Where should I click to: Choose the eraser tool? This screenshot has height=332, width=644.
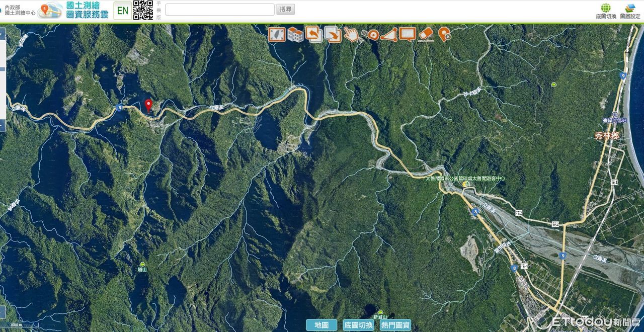tap(426, 34)
